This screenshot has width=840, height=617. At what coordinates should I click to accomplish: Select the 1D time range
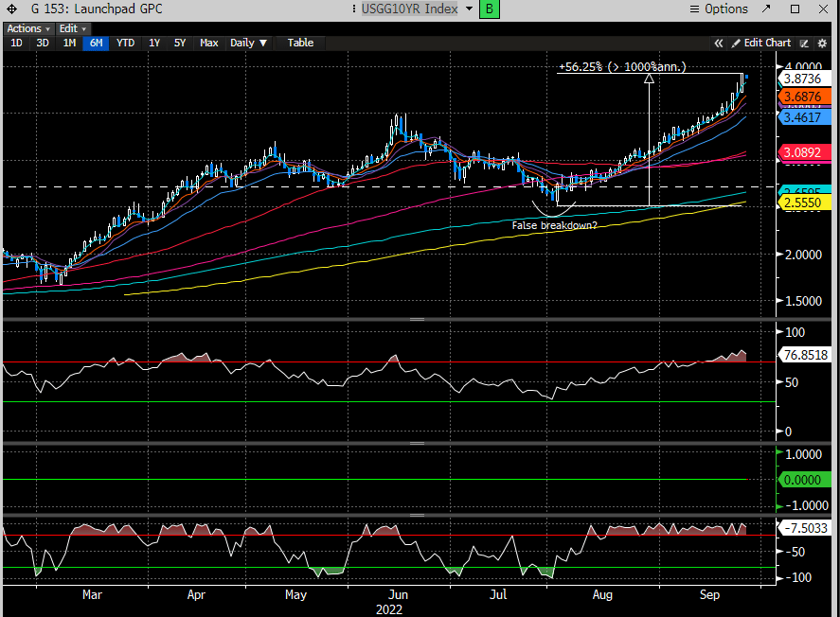(x=16, y=43)
